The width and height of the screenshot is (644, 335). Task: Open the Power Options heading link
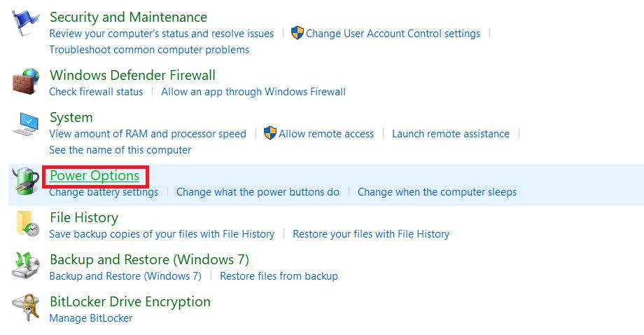click(x=94, y=175)
